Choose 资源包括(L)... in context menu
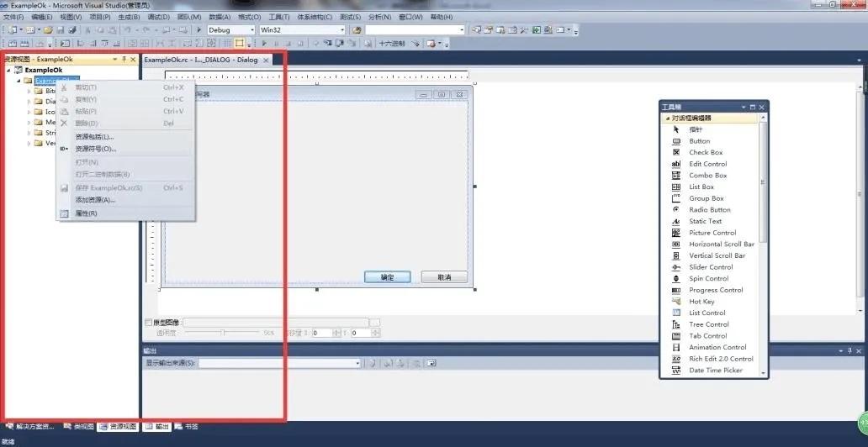Image resolution: width=868 pixels, height=447 pixels. (x=125, y=137)
